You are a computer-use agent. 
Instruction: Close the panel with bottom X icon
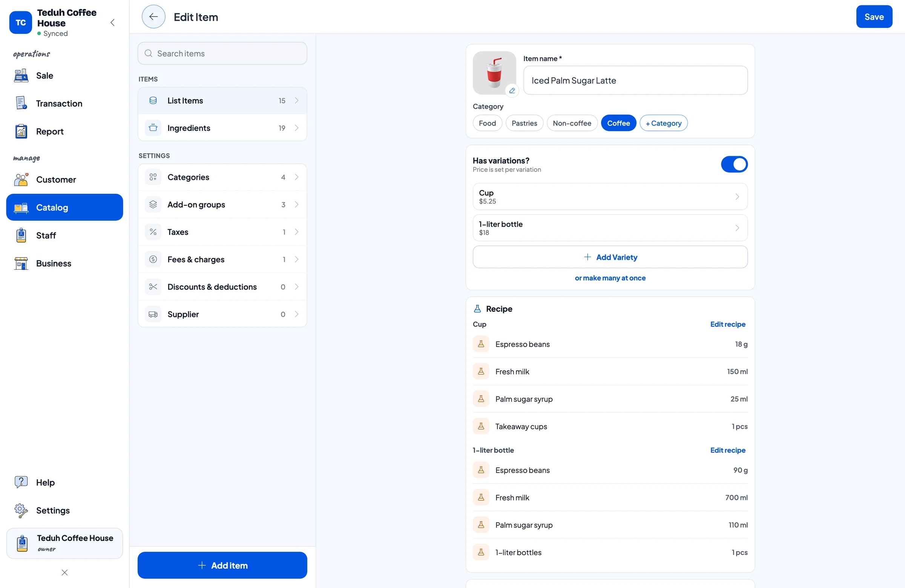tap(64, 572)
